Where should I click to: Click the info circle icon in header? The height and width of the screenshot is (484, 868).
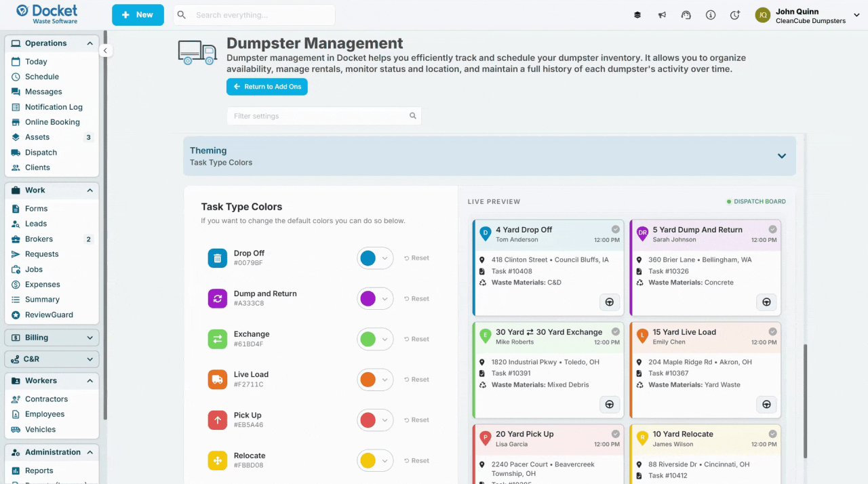[711, 15]
